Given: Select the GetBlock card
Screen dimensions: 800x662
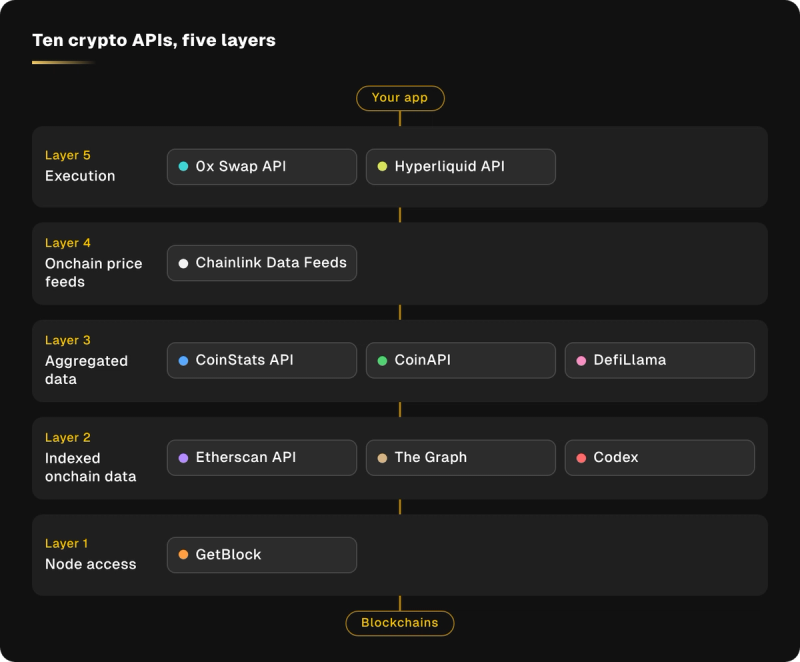Looking at the screenshot, I should [x=262, y=555].
